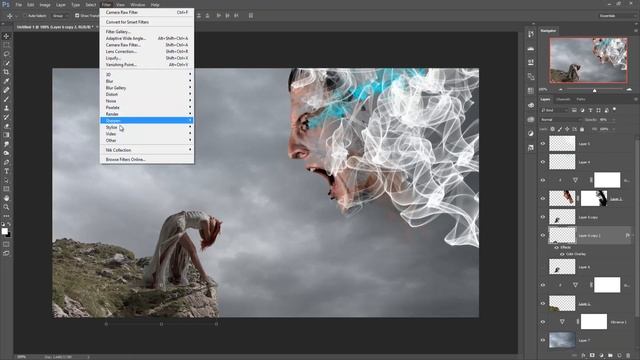Select the Eyedropper tool
640x360 pixels.
click(x=6, y=81)
